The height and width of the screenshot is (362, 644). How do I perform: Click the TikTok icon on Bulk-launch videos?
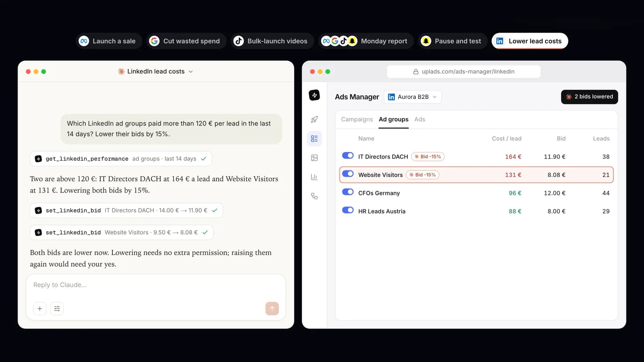pyautogui.click(x=239, y=41)
